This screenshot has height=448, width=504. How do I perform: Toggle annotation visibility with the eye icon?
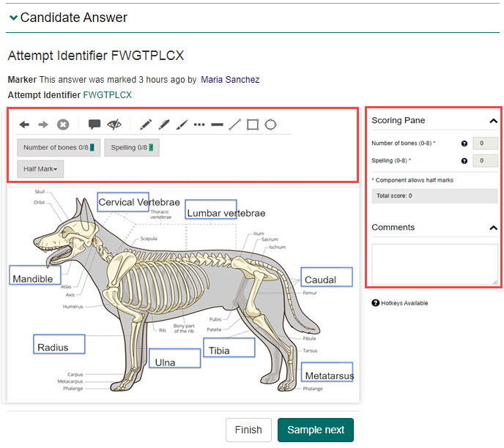tap(114, 124)
